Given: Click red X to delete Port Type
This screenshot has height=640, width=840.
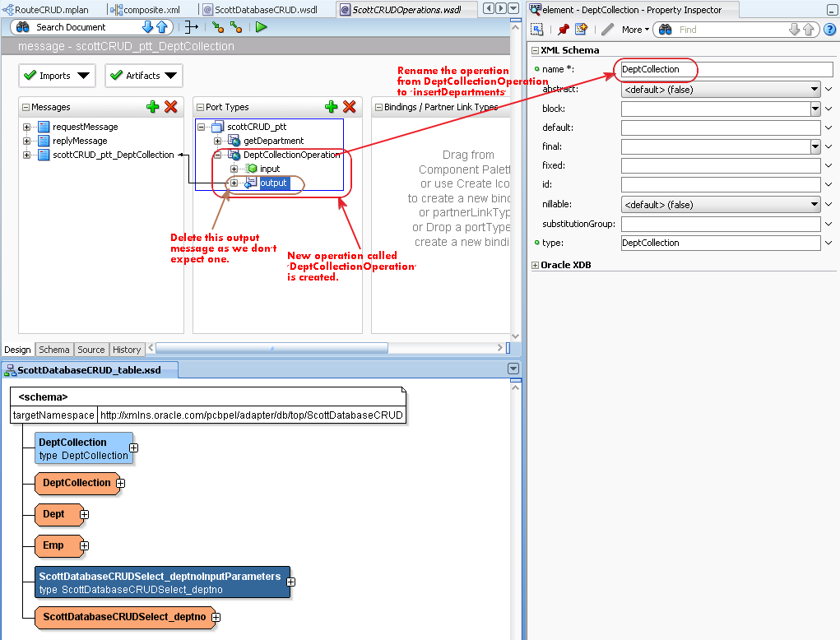Looking at the screenshot, I should (x=350, y=107).
